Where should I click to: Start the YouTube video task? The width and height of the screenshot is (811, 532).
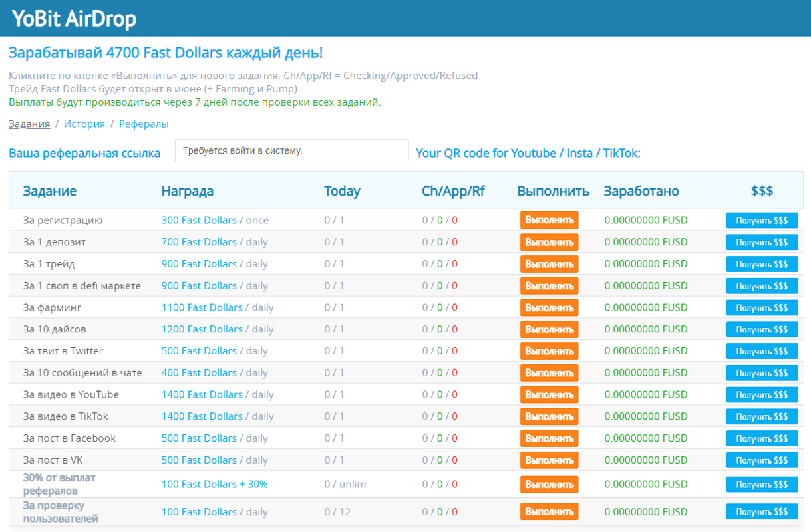pyautogui.click(x=549, y=395)
